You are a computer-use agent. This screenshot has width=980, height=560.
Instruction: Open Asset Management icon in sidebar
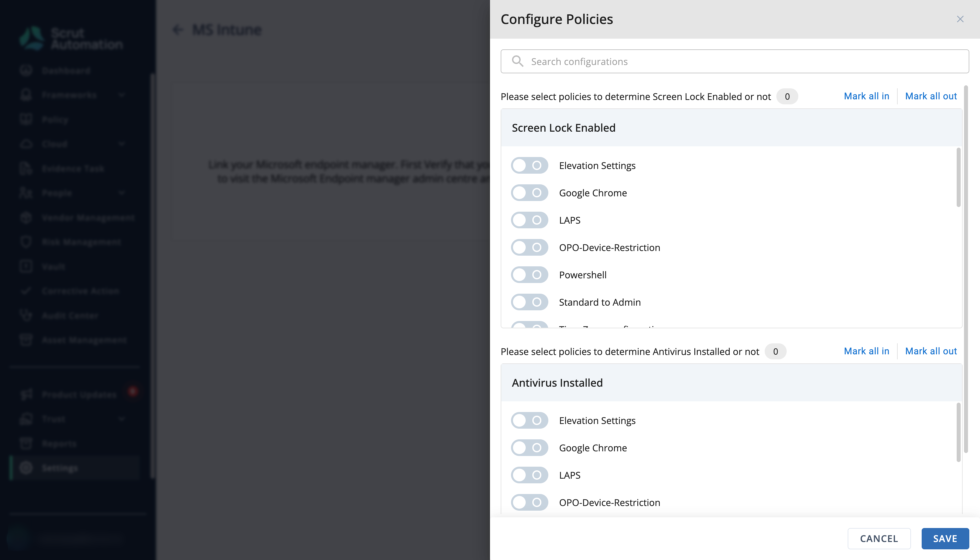tap(26, 340)
